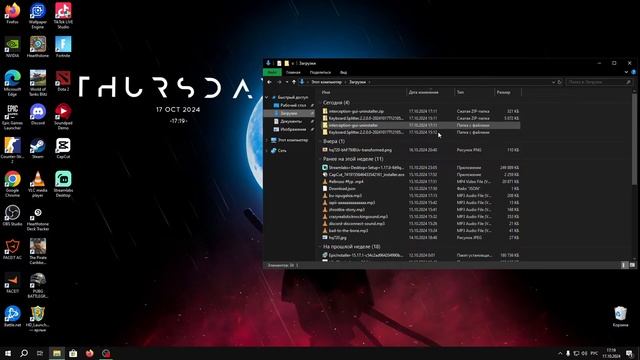Select the PUBG BATTLEGROUNDS desktop icon
Screen dimensions: 640x360
tap(38, 285)
